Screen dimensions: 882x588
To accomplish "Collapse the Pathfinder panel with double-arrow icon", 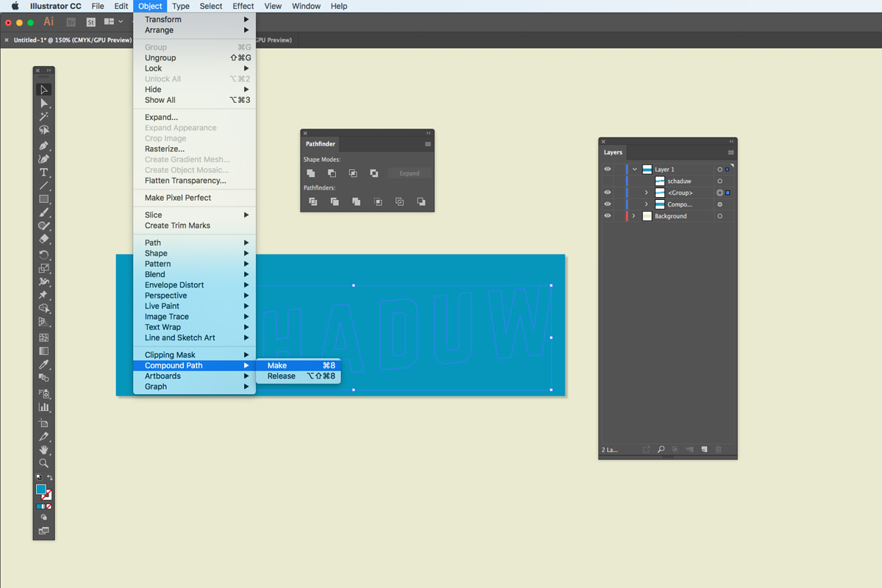I will click(x=429, y=132).
